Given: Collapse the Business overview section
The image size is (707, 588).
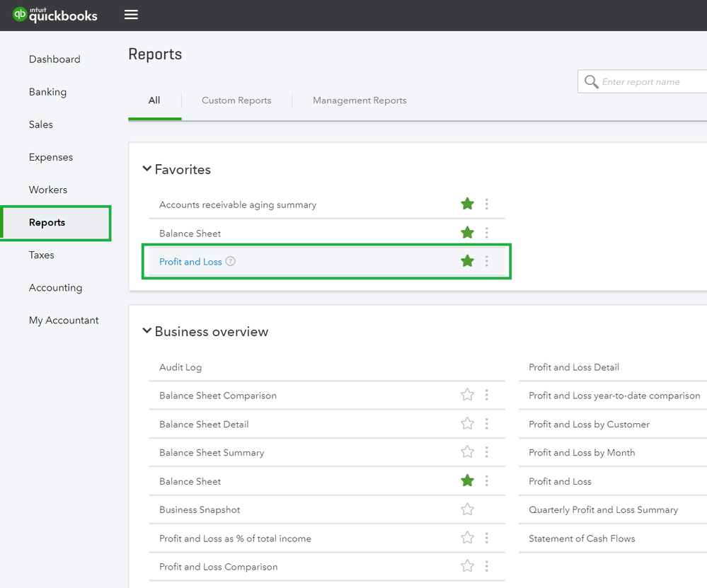Looking at the screenshot, I should point(147,331).
